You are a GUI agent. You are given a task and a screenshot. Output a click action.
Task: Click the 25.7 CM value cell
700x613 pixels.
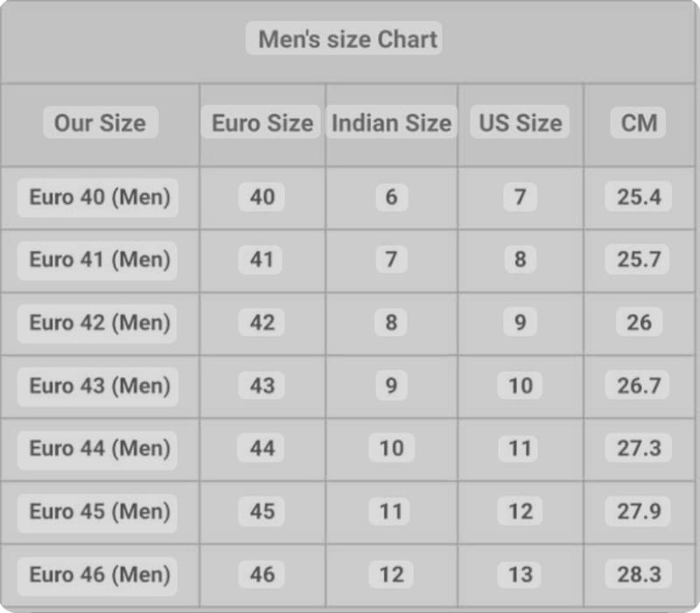pyautogui.click(x=639, y=260)
